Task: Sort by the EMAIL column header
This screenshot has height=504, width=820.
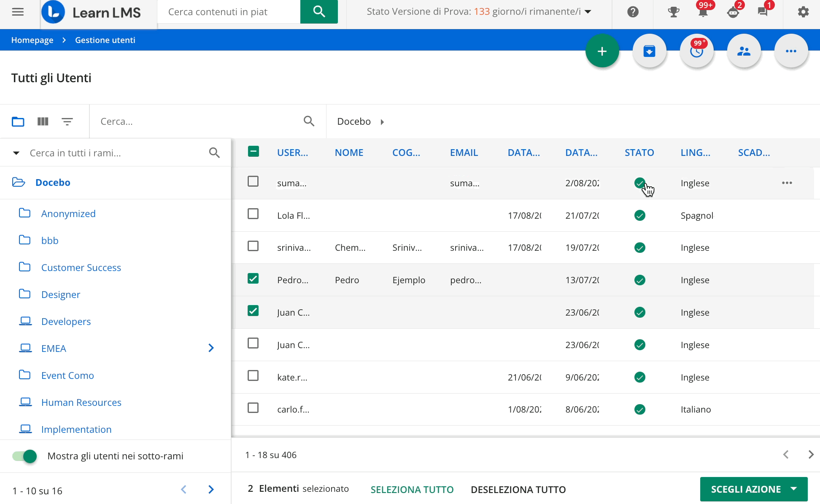Action: point(464,153)
